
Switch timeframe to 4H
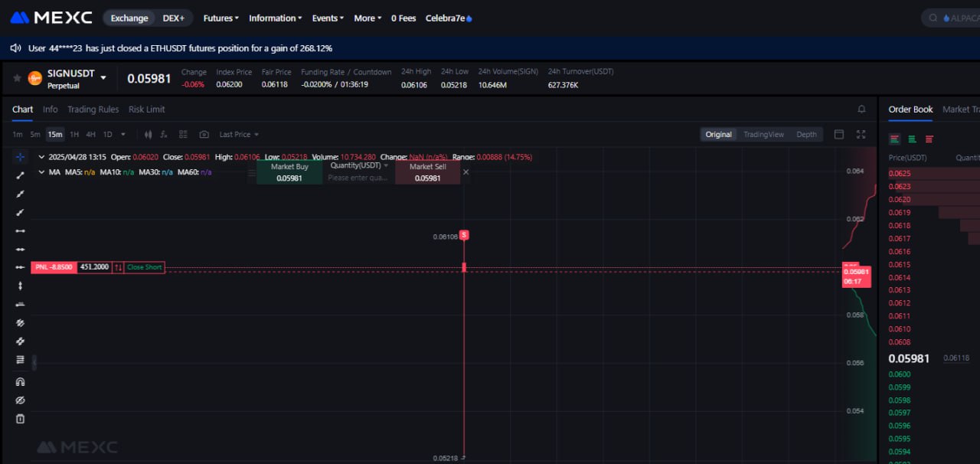pos(90,134)
